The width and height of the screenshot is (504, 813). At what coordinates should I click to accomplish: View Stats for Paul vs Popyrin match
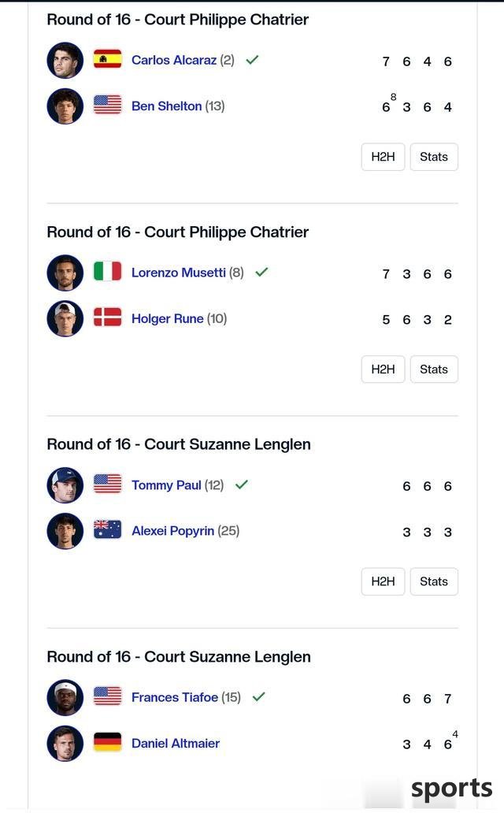coord(434,581)
